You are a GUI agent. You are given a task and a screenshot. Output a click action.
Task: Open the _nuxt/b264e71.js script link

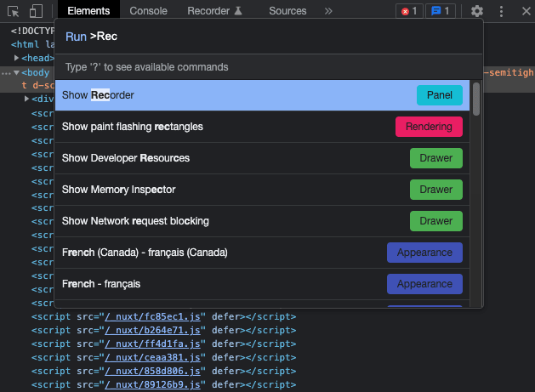[x=152, y=331]
